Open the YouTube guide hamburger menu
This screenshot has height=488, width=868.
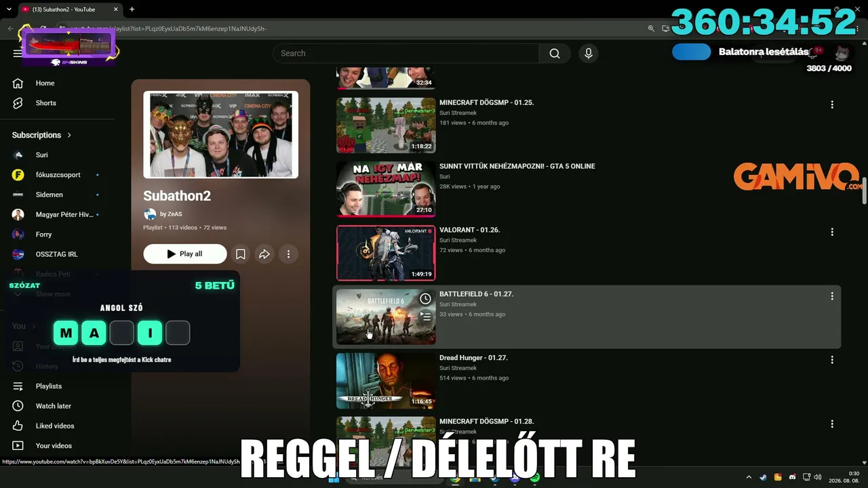pos(17,54)
